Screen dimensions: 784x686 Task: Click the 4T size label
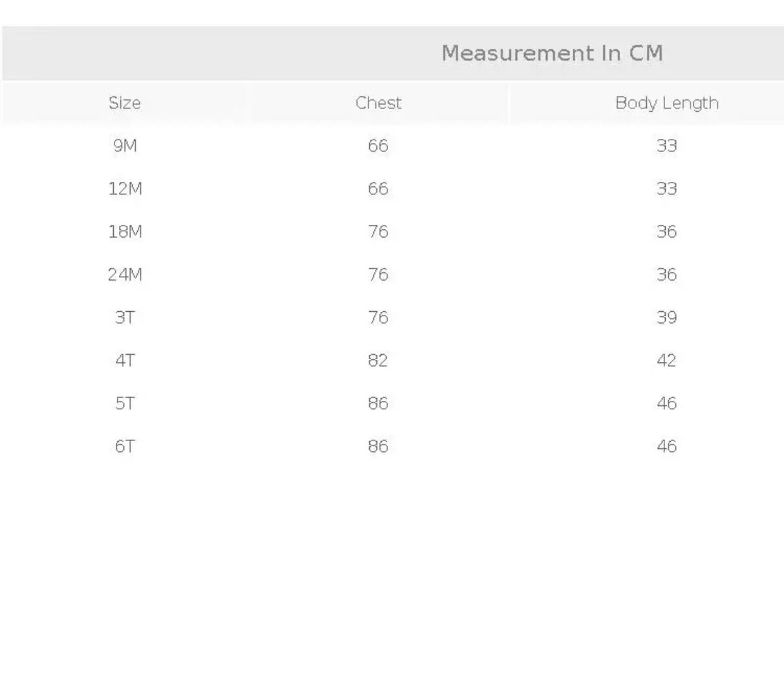(125, 360)
